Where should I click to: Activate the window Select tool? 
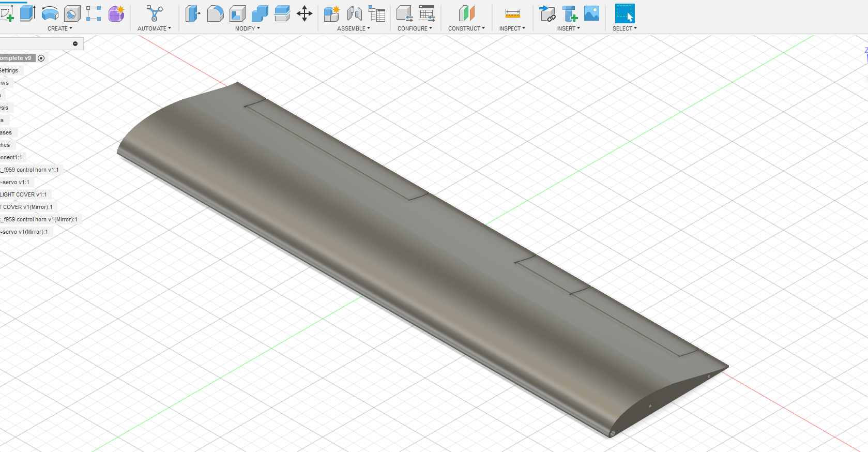[x=625, y=13]
